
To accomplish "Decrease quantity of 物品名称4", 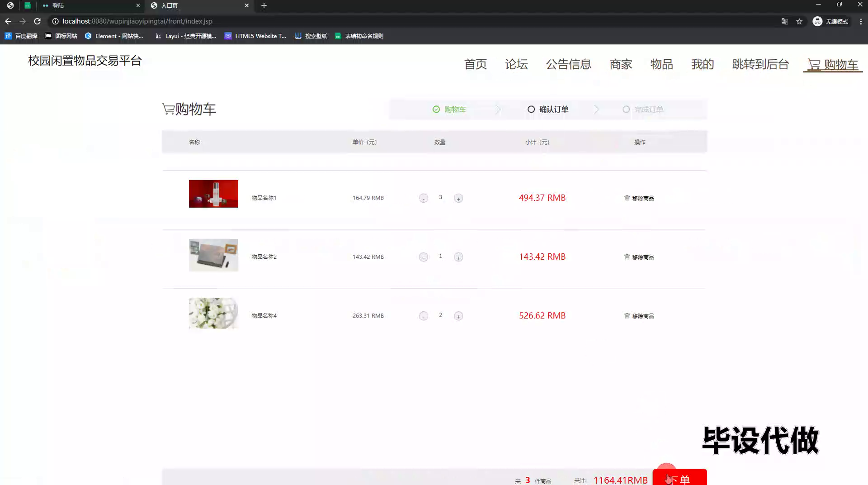I will point(423,316).
